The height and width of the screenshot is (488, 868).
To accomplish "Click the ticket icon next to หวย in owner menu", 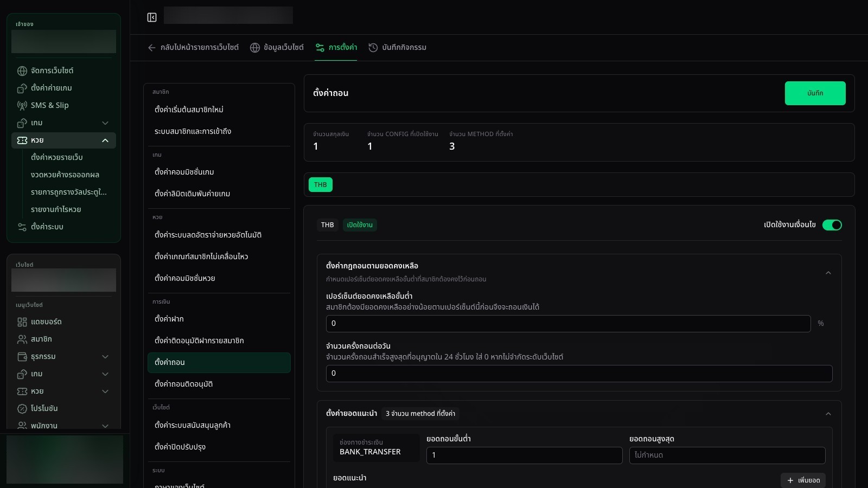I will tap(22, 140).
